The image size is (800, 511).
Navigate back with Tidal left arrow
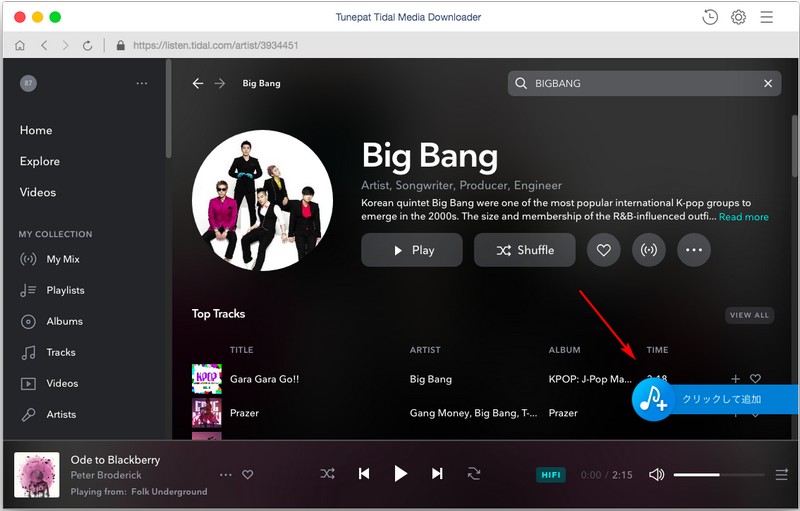click(x=198, y=83)
